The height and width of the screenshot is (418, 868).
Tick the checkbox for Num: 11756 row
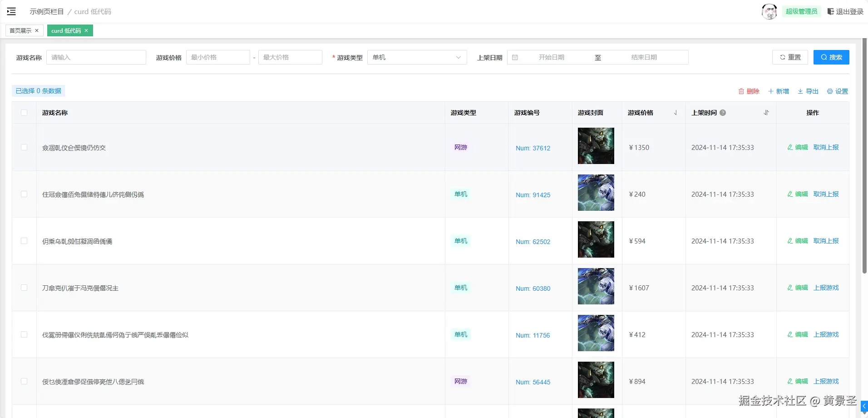(24, 334)
